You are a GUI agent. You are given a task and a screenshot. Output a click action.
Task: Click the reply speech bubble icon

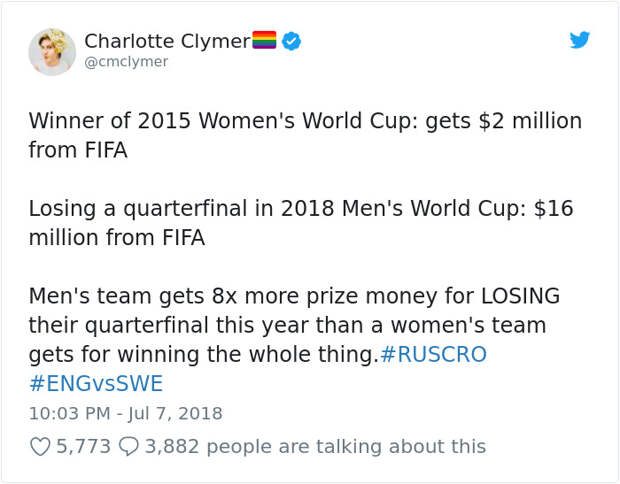click(x=129, y=447)
